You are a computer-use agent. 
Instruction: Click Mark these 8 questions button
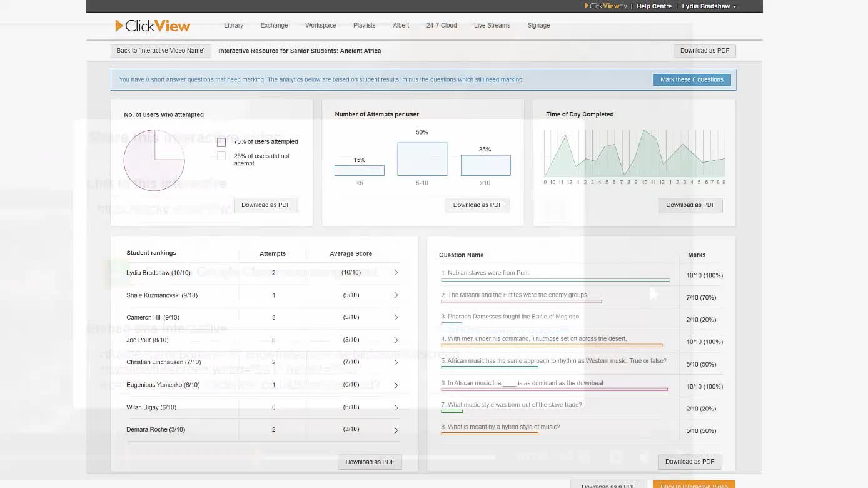pos(692,79)
